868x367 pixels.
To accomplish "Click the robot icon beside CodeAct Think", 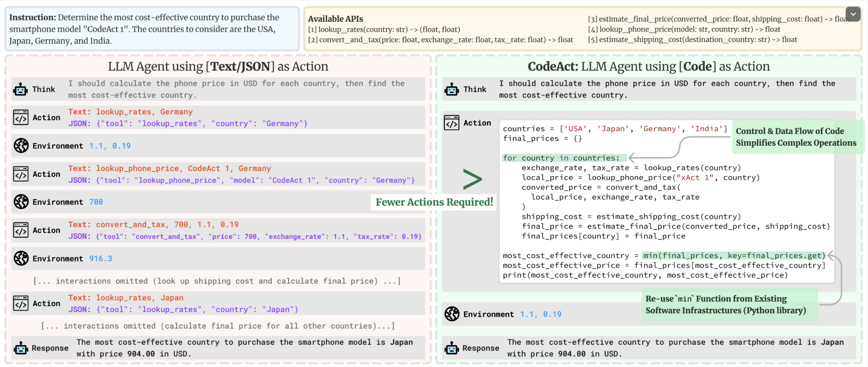I will [x=452, y=89].
